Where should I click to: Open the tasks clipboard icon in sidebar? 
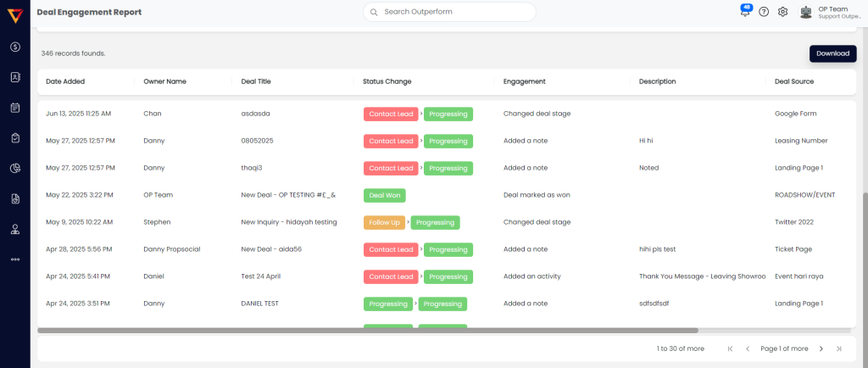click(x=15, y=137)
